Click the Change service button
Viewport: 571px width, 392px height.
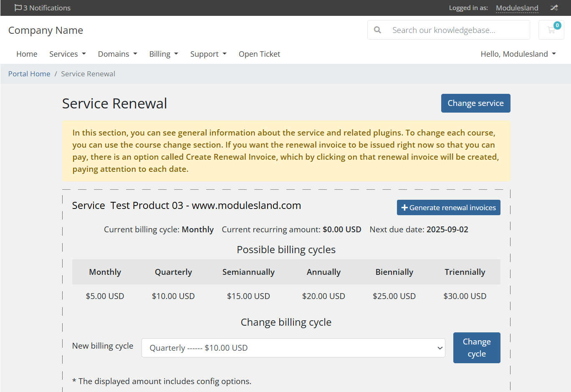[476, 103]
